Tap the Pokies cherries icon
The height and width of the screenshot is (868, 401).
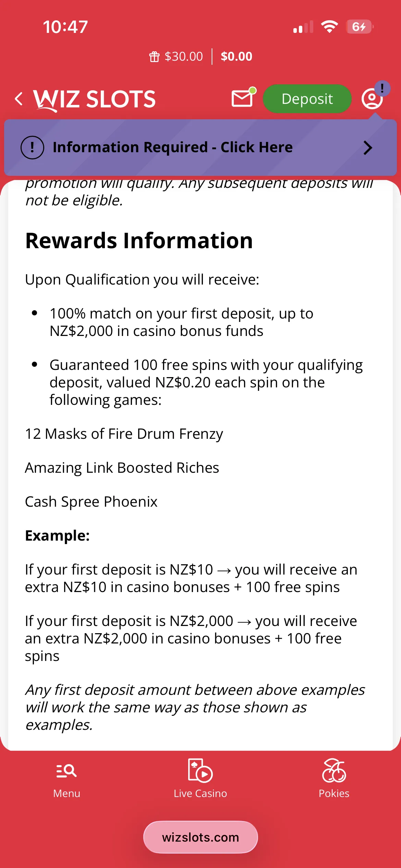pyautogui.click(x=334, y=771)
